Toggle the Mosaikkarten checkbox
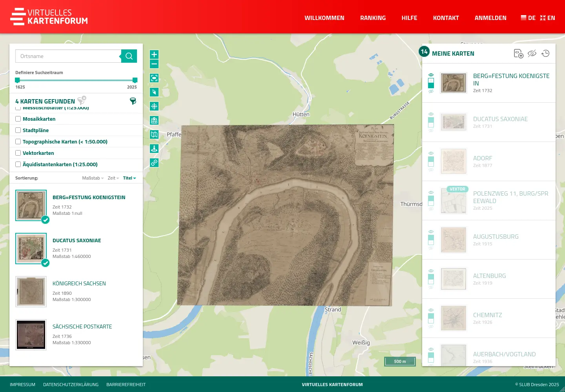 coord(18,119)
